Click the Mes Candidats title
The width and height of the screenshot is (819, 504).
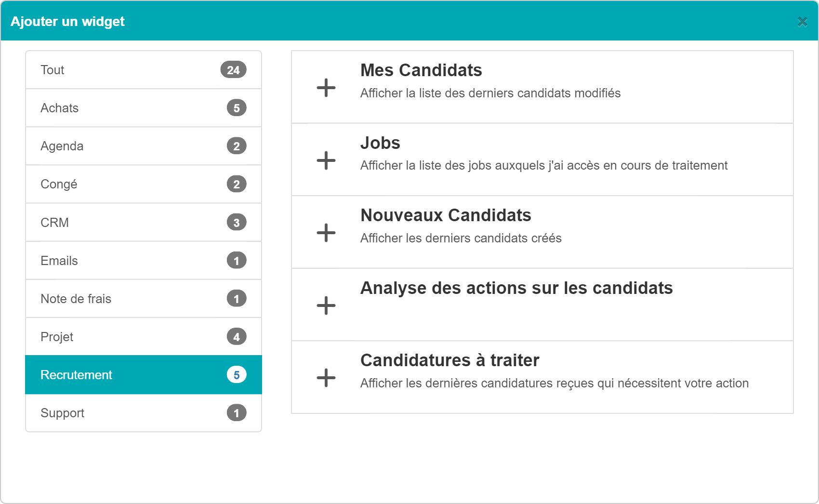[421, 70]
